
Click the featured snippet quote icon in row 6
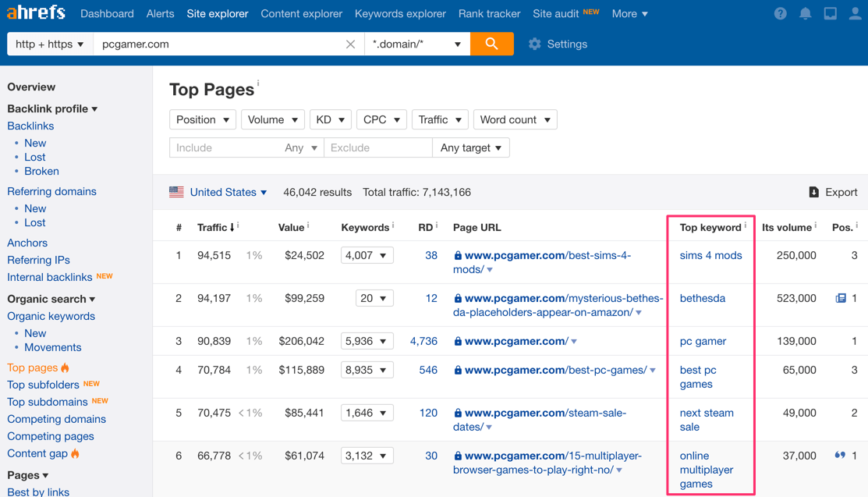click(x=840, y=456)
